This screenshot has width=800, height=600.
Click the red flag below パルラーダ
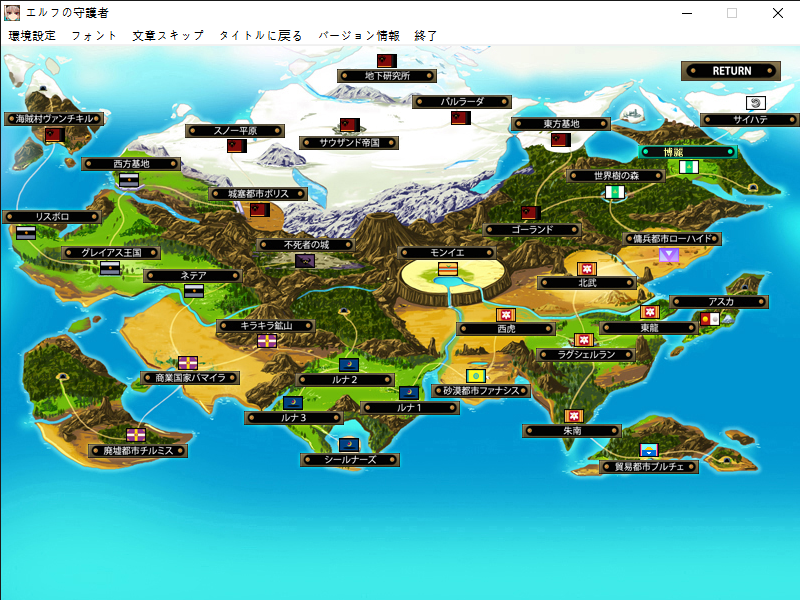tap(461, 118)
